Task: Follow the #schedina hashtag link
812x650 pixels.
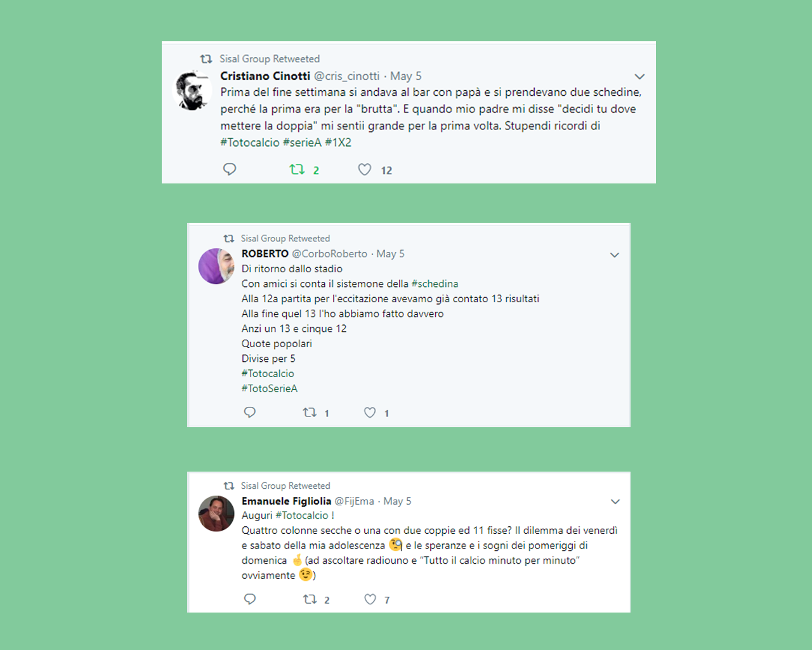Action: 435,284
